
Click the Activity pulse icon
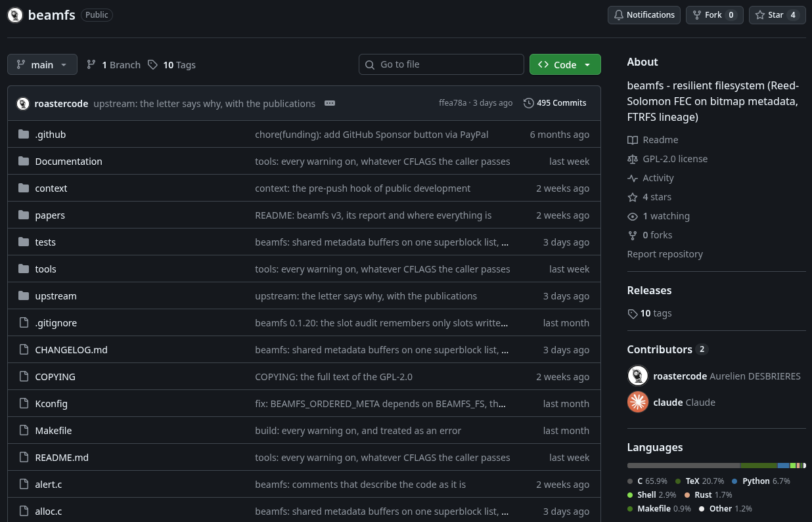click(x=633, y=178)
